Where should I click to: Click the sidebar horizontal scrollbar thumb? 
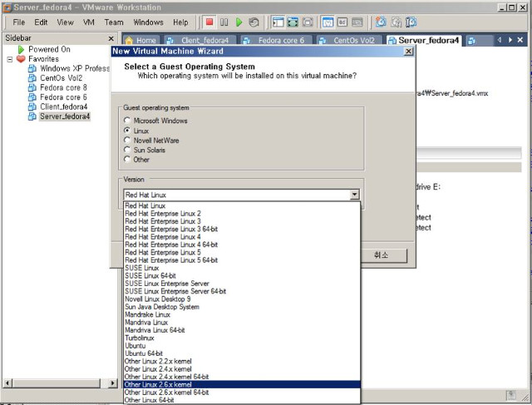pos(57,383)
